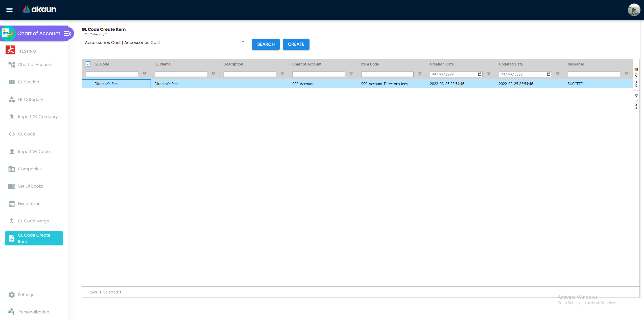This screenshot has width=644, height=320.
Task: Focus the Item Code filter input
Action: 387,74
